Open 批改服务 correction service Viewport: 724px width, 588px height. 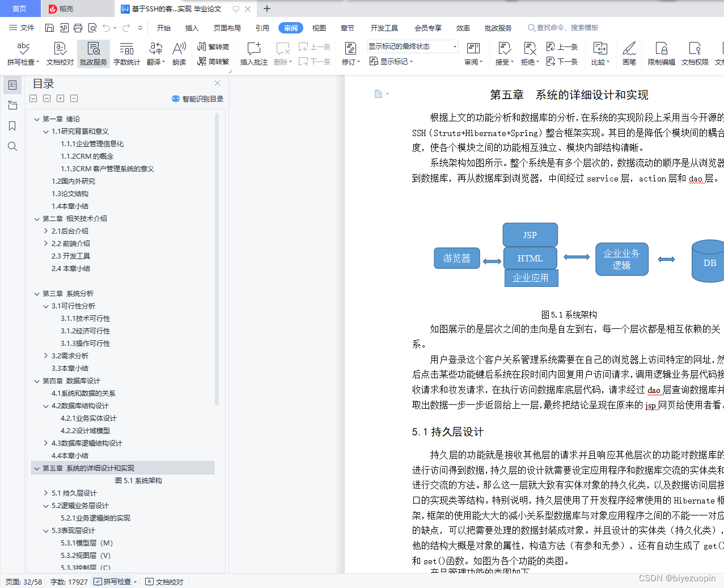tap(94, 54)
